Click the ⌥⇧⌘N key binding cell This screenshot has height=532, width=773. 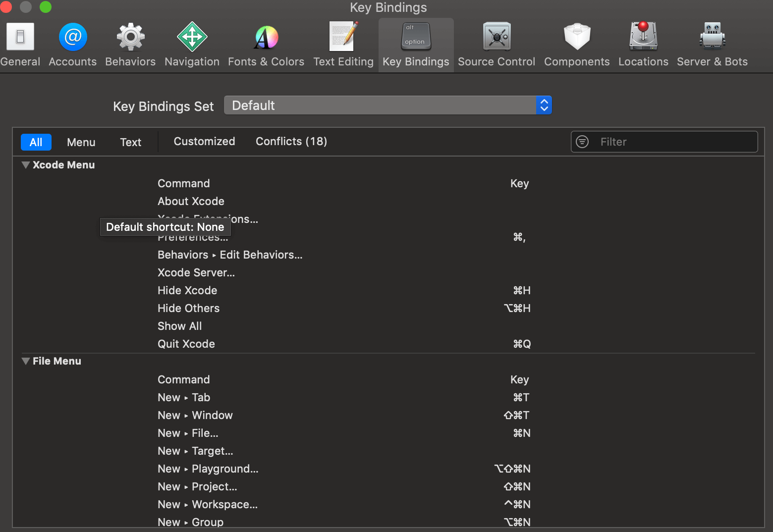512,469
